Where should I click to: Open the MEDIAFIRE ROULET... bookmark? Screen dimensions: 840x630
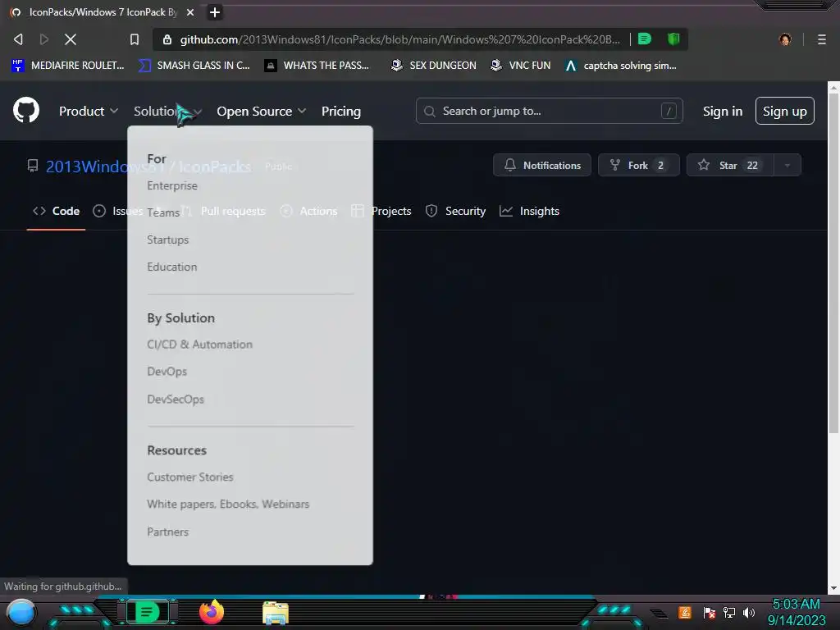(x=68, y=66)
